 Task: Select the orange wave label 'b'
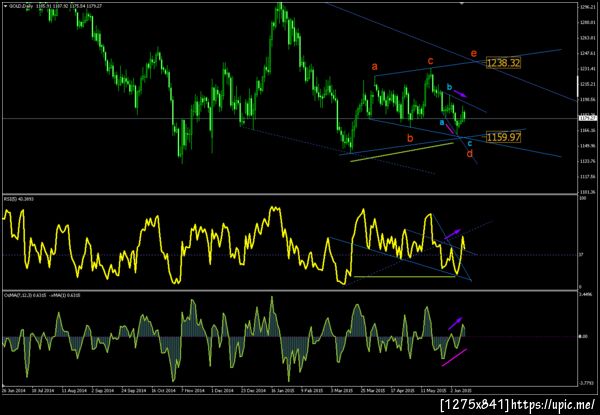click(410, 138)
